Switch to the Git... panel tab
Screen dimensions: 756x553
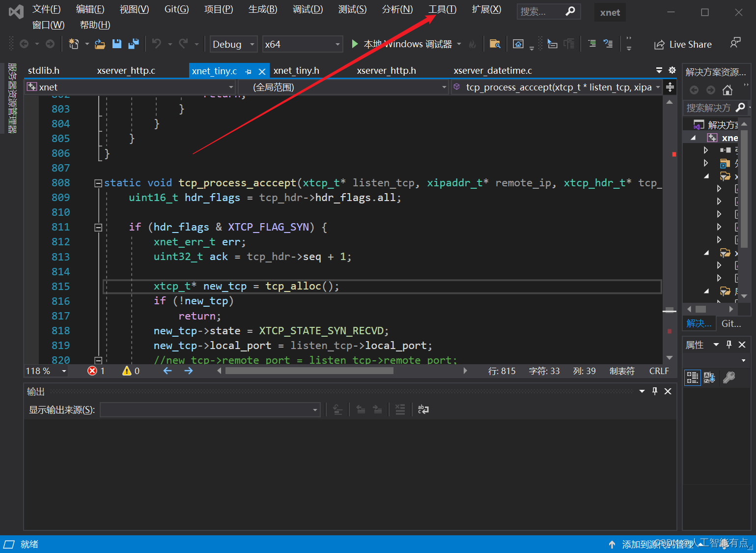pos(731,323)
